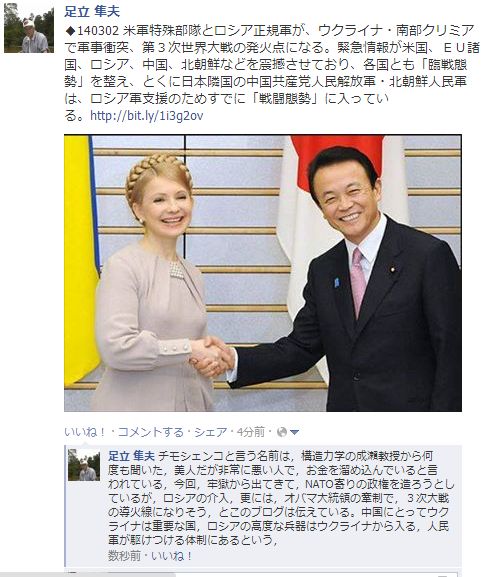Screen dimensions: 488x577
Task: Open the author's profile picture beside the post
Action: pos(29,28)
